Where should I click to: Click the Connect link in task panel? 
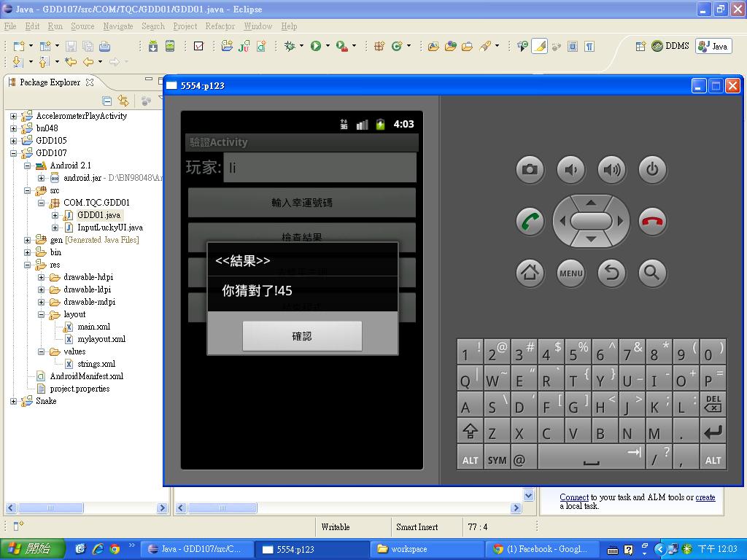(x=574, y=497)
